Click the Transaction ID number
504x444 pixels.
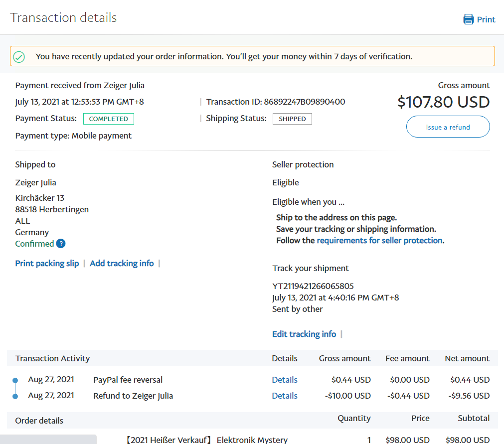click(x=304, y=102)
